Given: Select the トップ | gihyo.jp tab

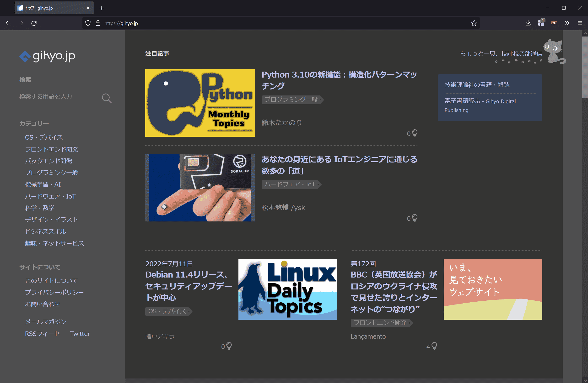Looking at the screenshot, I should click(x=54, y=8).
